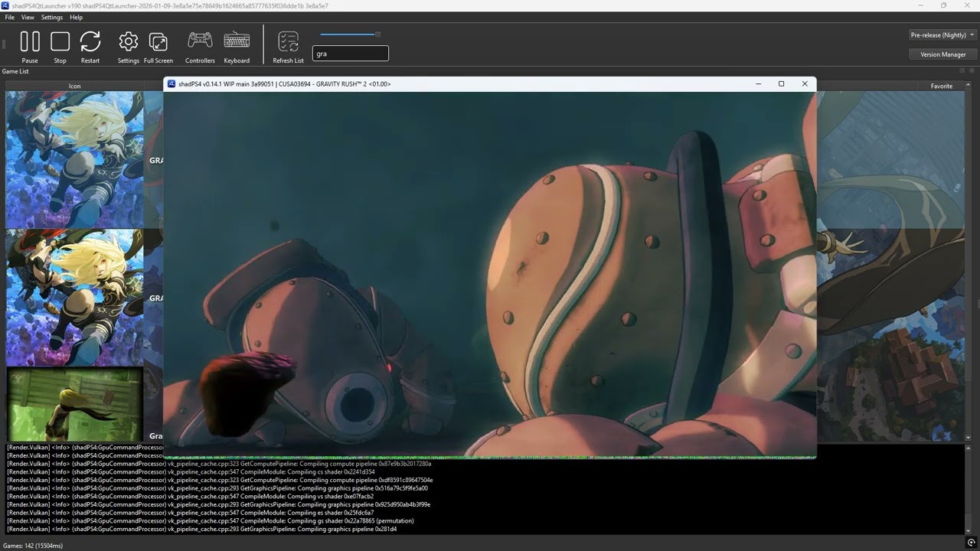Open the Pre-release (Nightly) version dropdown
Screen dimensions: 980x551
(x=942, y=35)
